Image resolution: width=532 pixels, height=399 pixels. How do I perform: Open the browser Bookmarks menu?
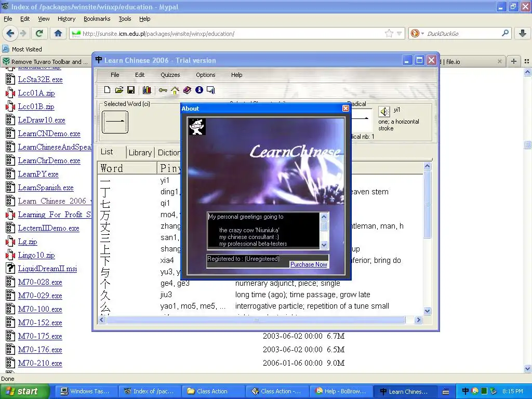(x=97, y=19)
